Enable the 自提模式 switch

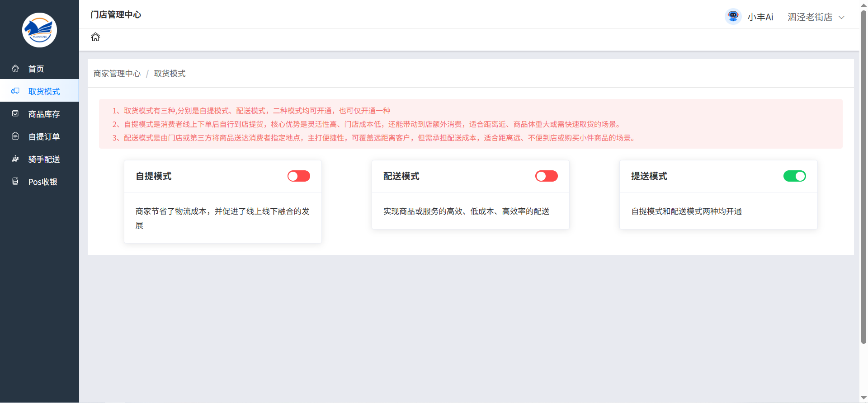(x=299, y=176)
